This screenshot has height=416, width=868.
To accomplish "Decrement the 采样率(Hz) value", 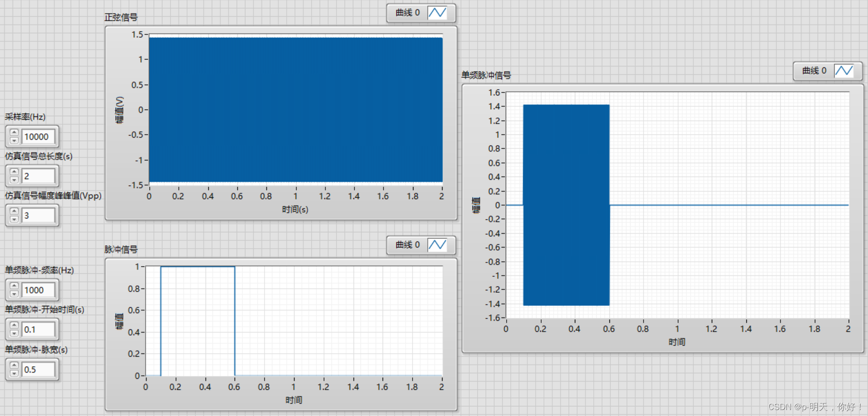I will click(14, 140).
